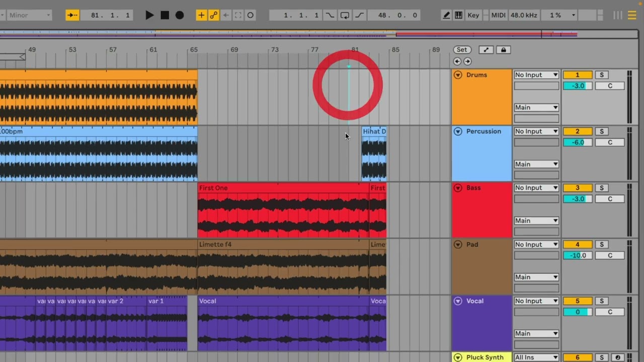Image resolution: width=644 pixels, height=362 pixels.
Task: Arm the Arrangement Record button
Action: [180, 15]
